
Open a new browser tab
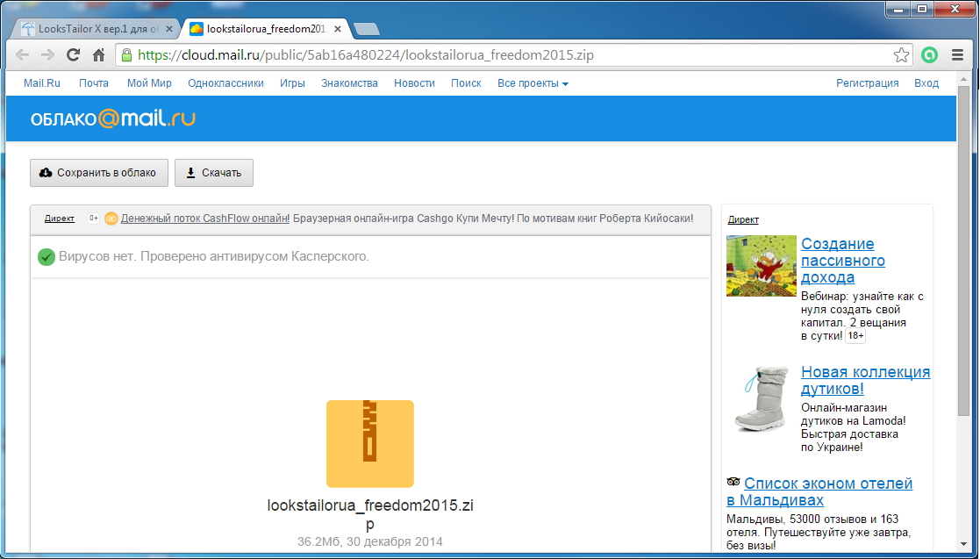pos(366,29)
